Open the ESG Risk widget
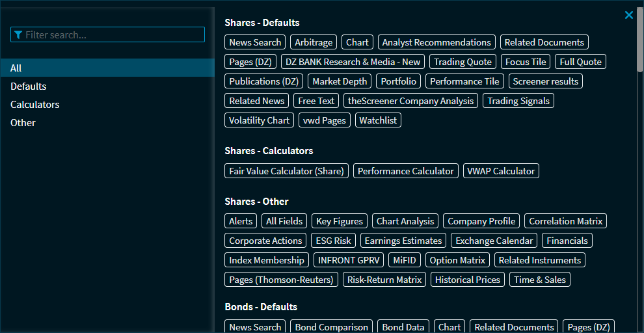 (333, 241)
